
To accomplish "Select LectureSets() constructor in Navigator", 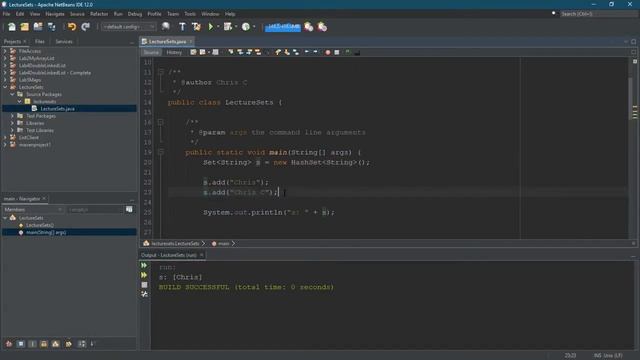I will (x=40, y=225).
